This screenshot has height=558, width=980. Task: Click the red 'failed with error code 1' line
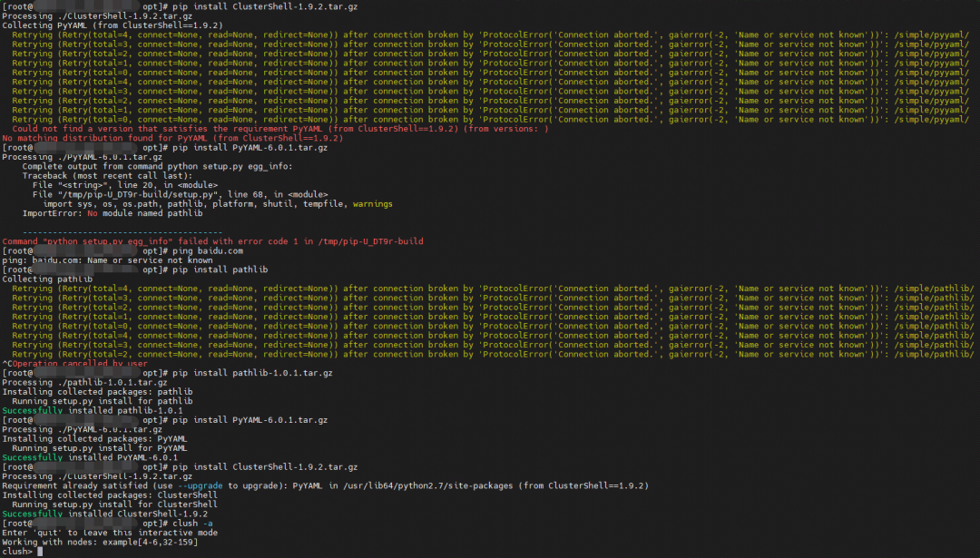pyautogui.click(x=212, y=241)
